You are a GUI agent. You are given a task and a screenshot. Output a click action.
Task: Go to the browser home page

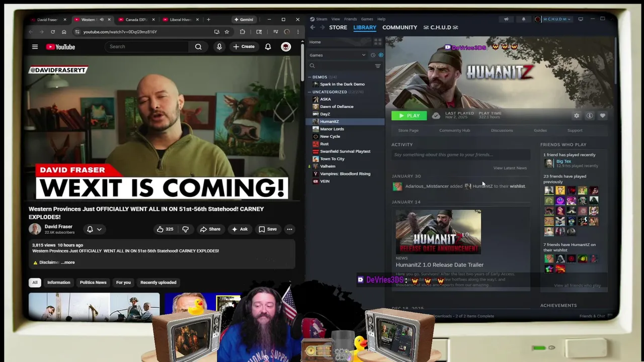64,32
